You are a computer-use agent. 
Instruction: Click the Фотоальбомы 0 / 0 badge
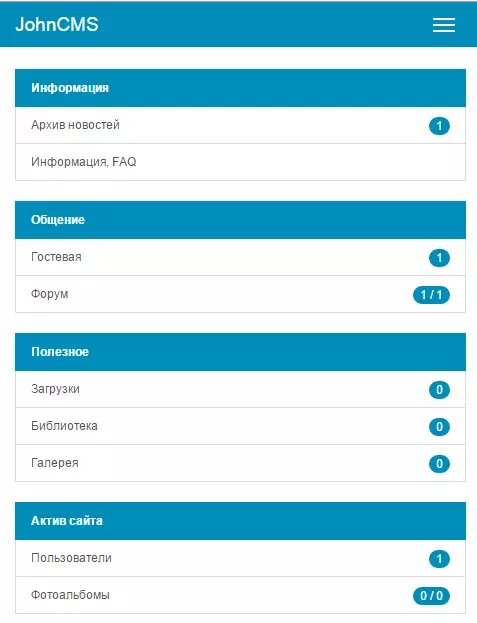click(x=431, y=596)
